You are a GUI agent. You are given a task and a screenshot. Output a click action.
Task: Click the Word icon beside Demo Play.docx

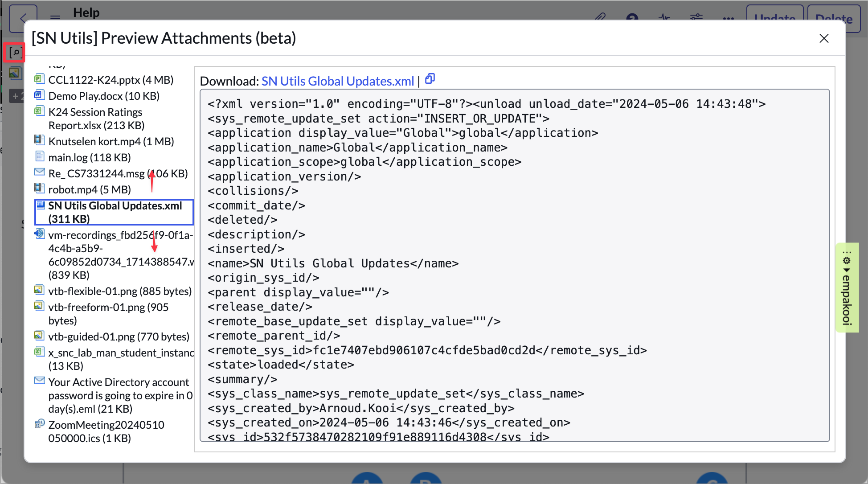point(40,94)
